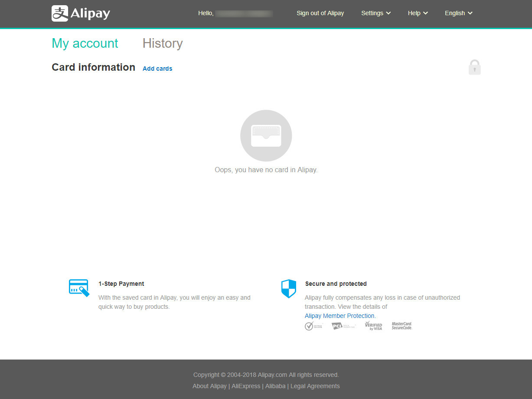Image resolution: width=532 pixels, height=399 pixels.
Task: Click the Verified by Visa badge
Action: point(373,326)
